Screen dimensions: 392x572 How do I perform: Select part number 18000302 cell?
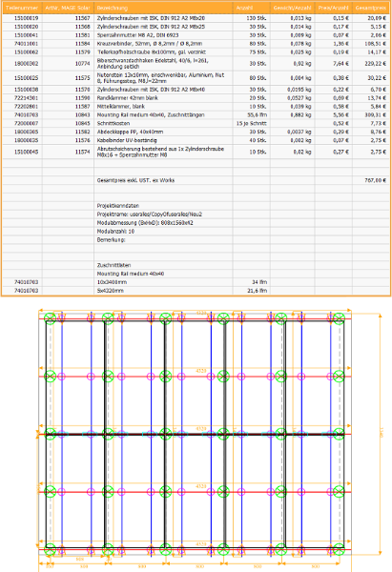click(x=22, y=64)
